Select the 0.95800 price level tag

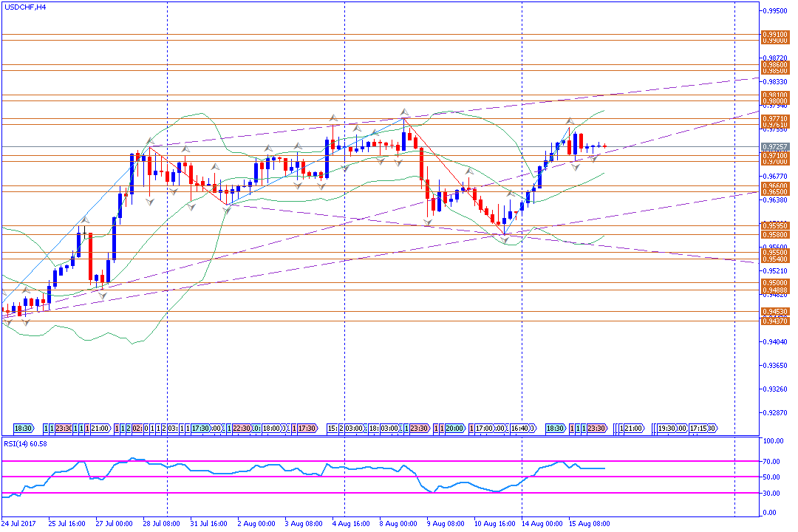(x=774, y=235)
